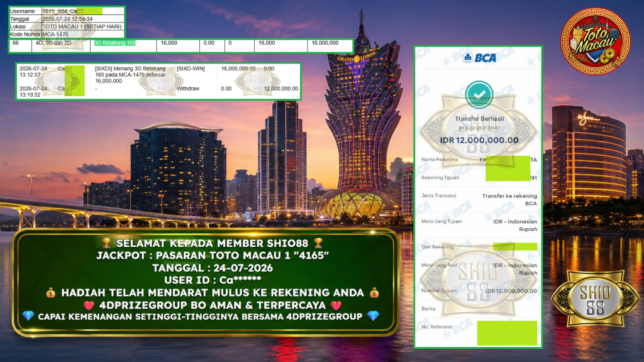Click the large IDR 12,000,000.00 amount
This screenshot has height=362, width=644.
pos(479,140)
